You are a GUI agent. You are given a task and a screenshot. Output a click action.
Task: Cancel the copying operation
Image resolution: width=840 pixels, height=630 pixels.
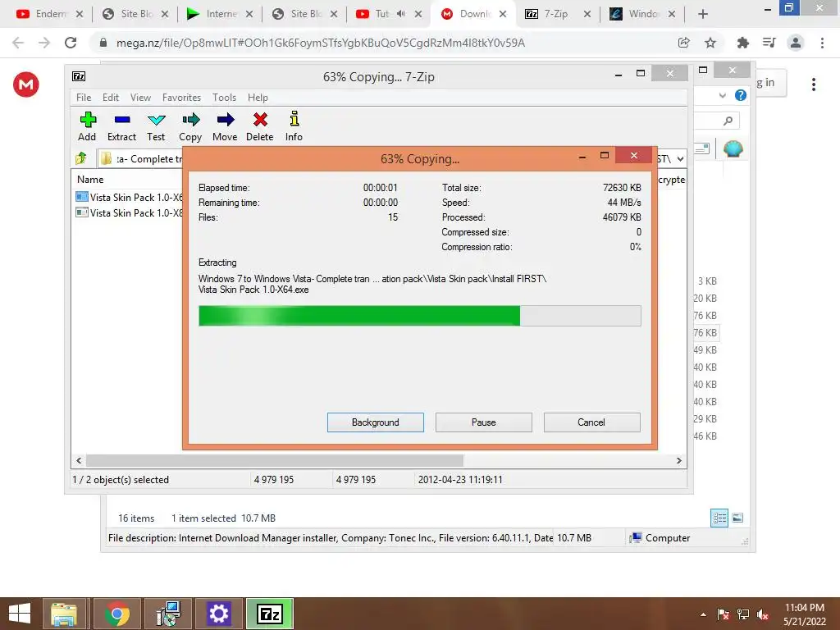(x=592, y=422)
